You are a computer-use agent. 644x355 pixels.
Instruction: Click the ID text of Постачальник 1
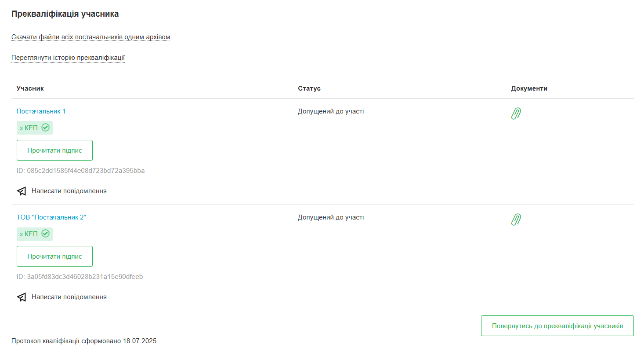(81, 171)
